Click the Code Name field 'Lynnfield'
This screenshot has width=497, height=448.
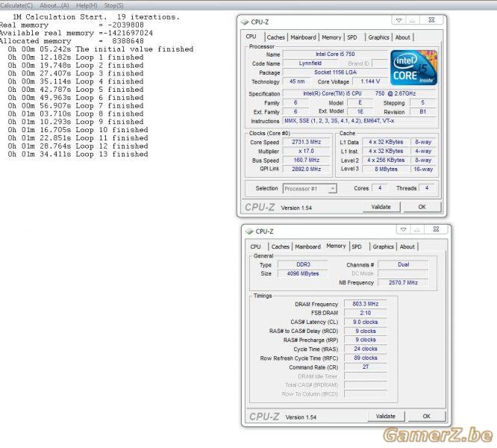pos(310,63)
